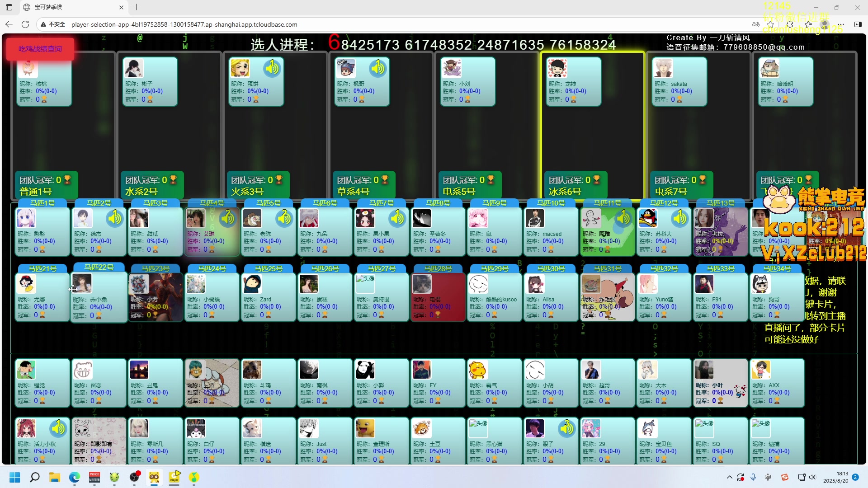Image resolution: width=868 pixels, height=488 pixels.
Task: Click 酷酷的kusoo nickname text
Action: pyautogui.click(x=501, y=300)
